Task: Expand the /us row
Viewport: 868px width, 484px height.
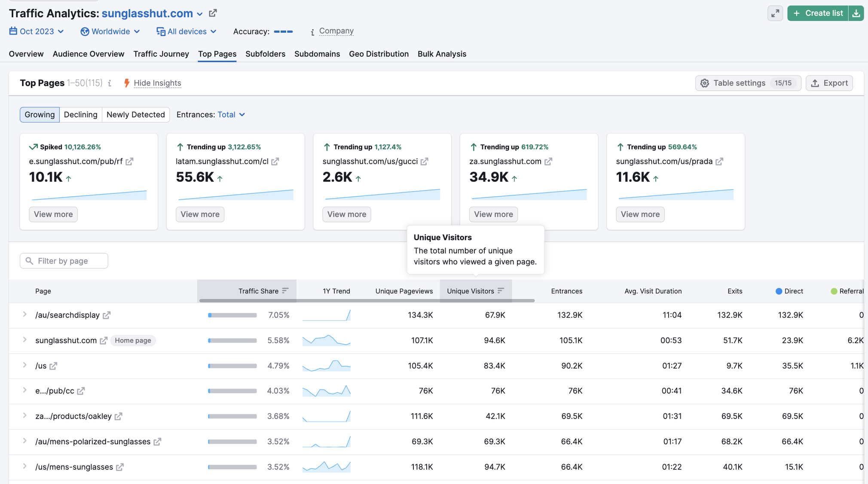Action: pos(24,365)
